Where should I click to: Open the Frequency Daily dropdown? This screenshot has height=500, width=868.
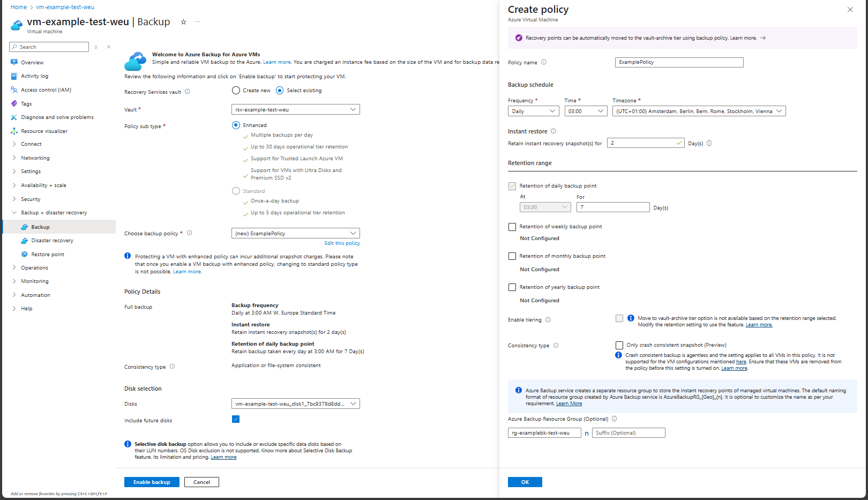coord(534,111)
